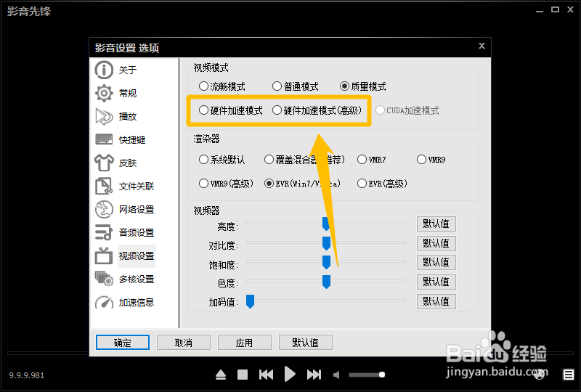581x392 pixels.
Task: Stop playback with the square button
Action: point(243,375)
